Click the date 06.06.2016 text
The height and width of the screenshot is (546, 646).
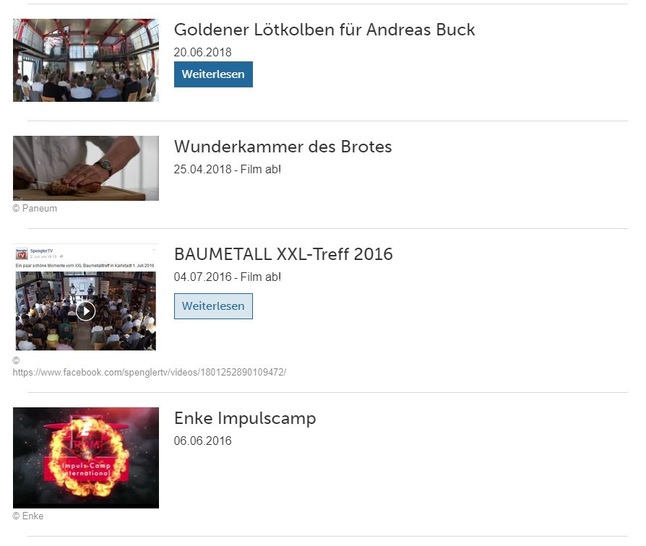pyautogui.click(x=203, y=441)
